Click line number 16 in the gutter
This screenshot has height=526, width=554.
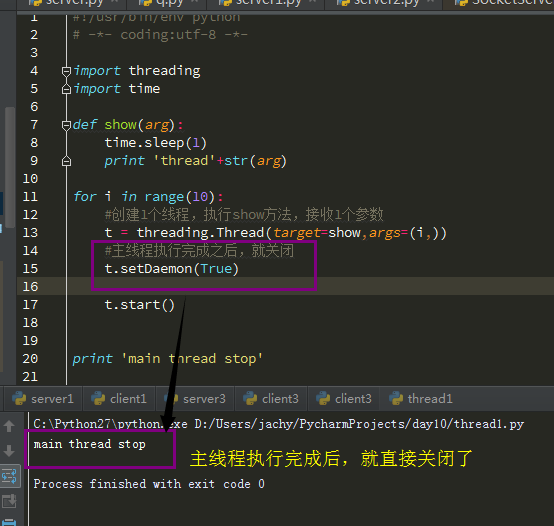point(30,286)
